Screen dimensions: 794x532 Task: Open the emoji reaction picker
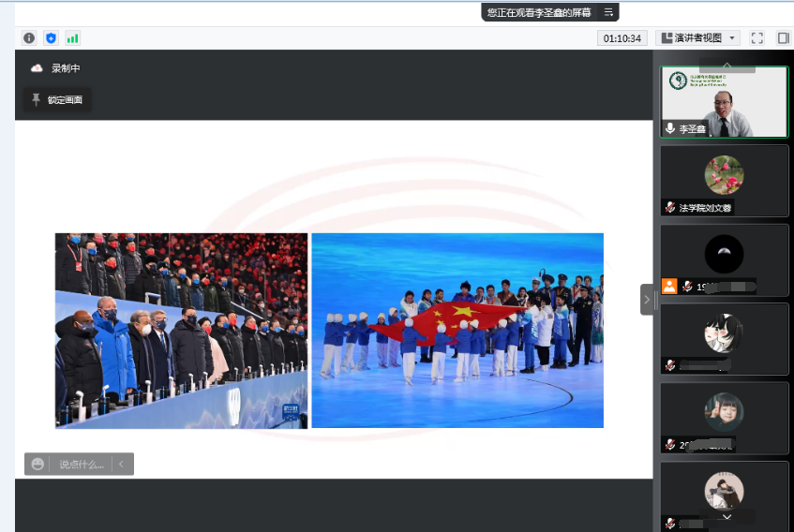37,464
